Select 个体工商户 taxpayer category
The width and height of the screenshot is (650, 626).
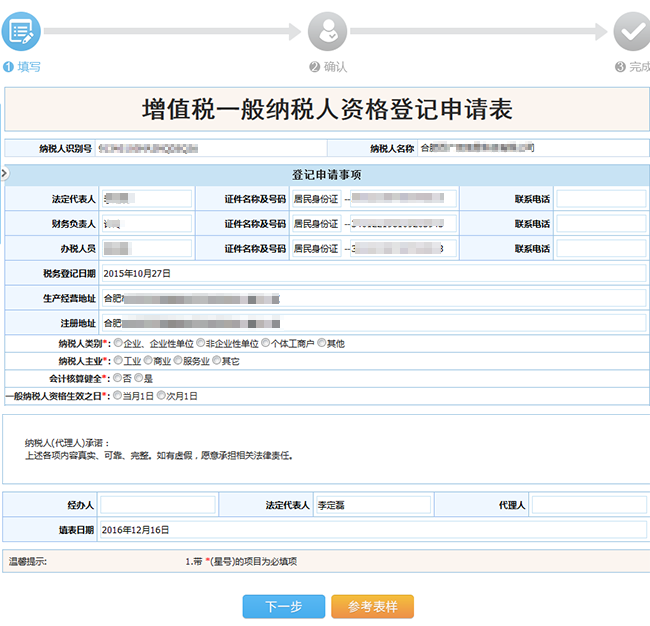point(266,343)
